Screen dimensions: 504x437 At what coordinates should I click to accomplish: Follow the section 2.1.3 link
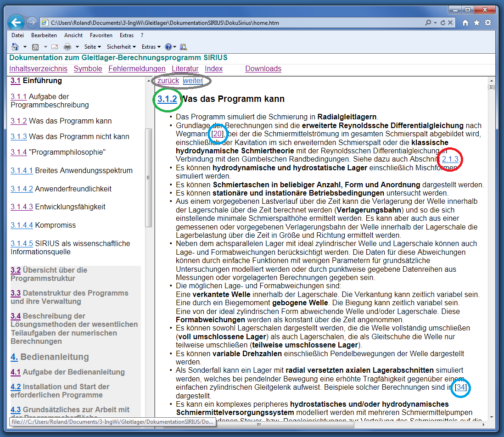pos(450,159)
